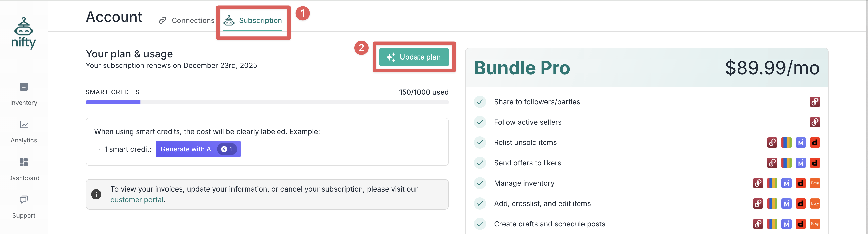The width and height of the screenshot is (868, 234).
Task: Click Etsy icon in Manage inventory row
Action: pyautogui.click(x=814, y=183)
